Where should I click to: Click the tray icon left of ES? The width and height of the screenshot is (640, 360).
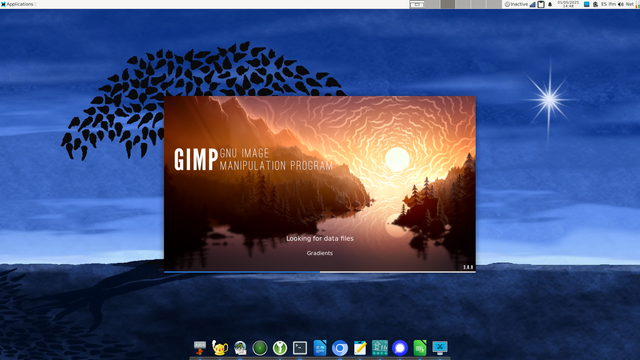click(x=596, y=4)
